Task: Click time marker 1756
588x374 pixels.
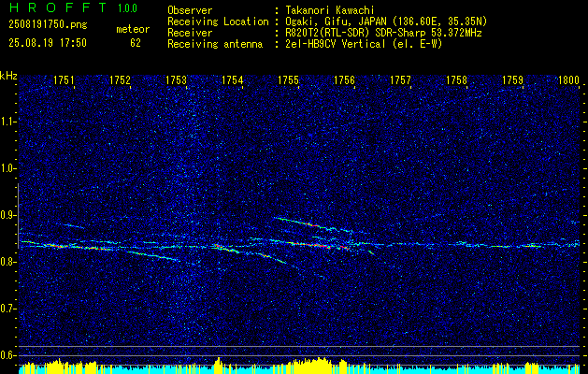Action: tap(344, 79)
